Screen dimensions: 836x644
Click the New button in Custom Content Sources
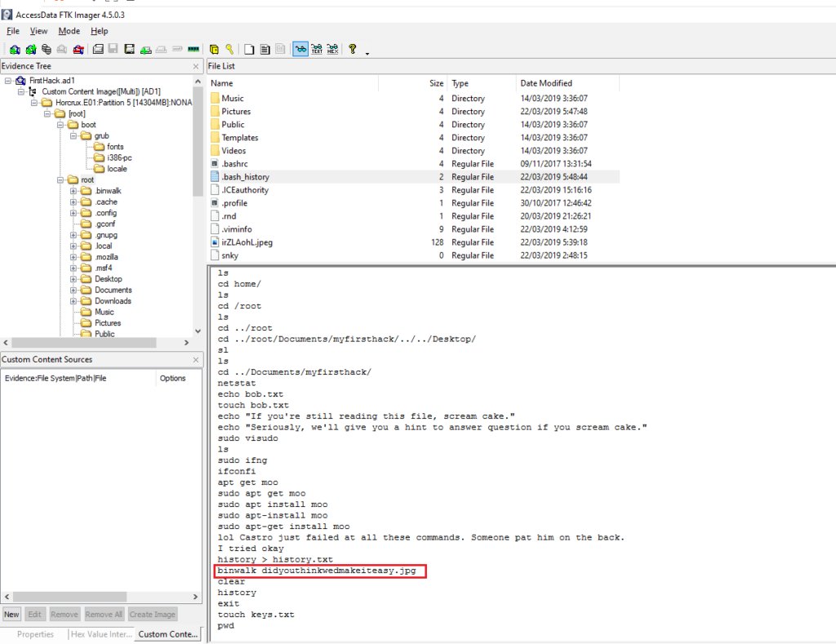click(11, 614)
